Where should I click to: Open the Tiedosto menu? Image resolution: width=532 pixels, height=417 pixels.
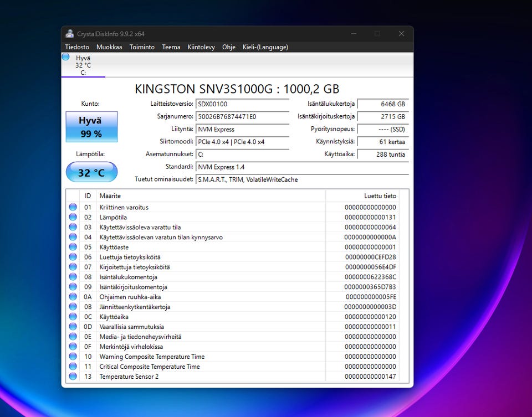(x=77, y=47)
